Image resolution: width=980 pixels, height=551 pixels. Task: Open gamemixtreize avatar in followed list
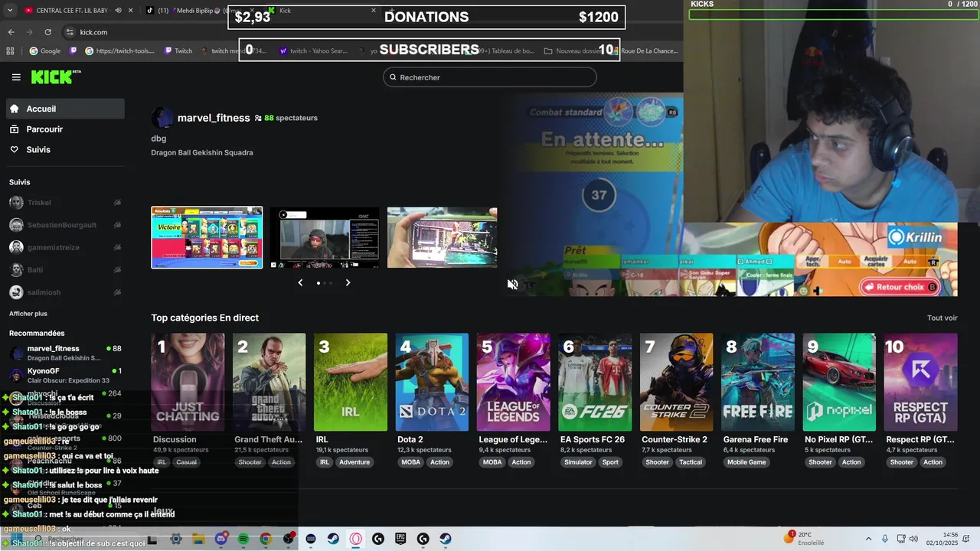[16, 247]
